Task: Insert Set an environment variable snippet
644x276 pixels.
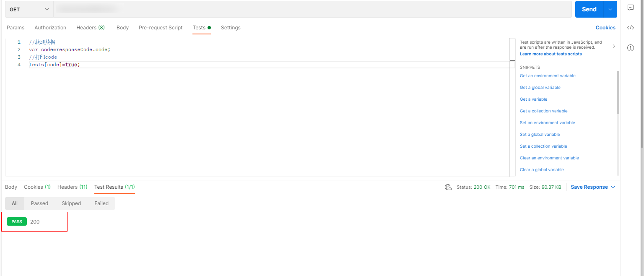Action: 547,123
